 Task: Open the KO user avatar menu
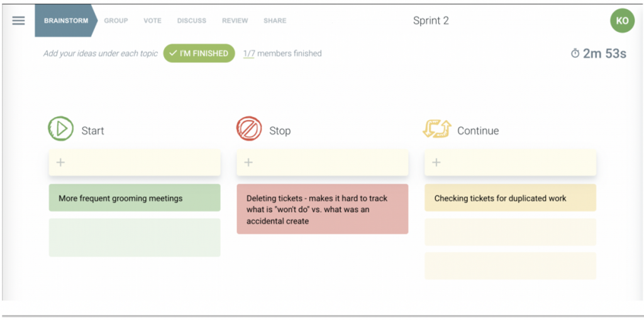coord(621,21)
